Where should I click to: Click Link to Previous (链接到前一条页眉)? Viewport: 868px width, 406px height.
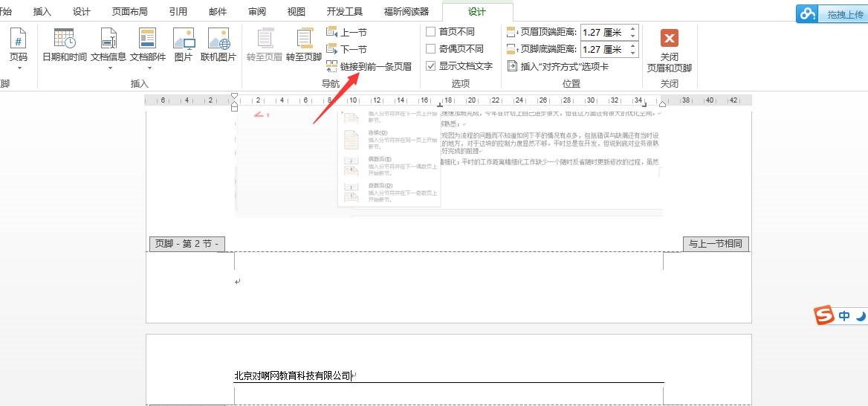click(369, 66)
